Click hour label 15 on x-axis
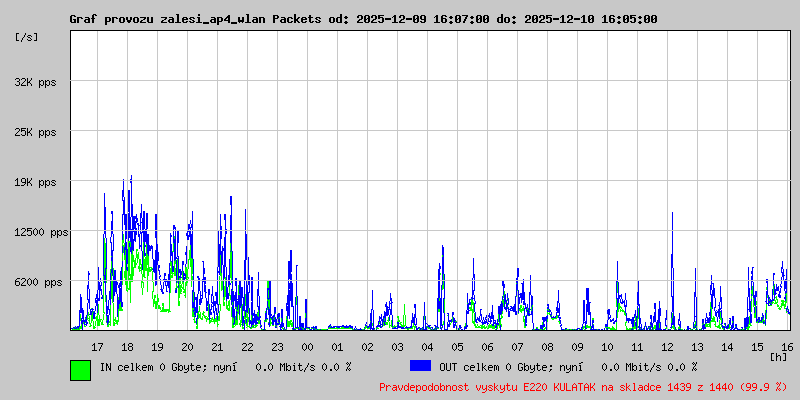Image resolution: width=800 pixels, height=400 pixels. 758,347
